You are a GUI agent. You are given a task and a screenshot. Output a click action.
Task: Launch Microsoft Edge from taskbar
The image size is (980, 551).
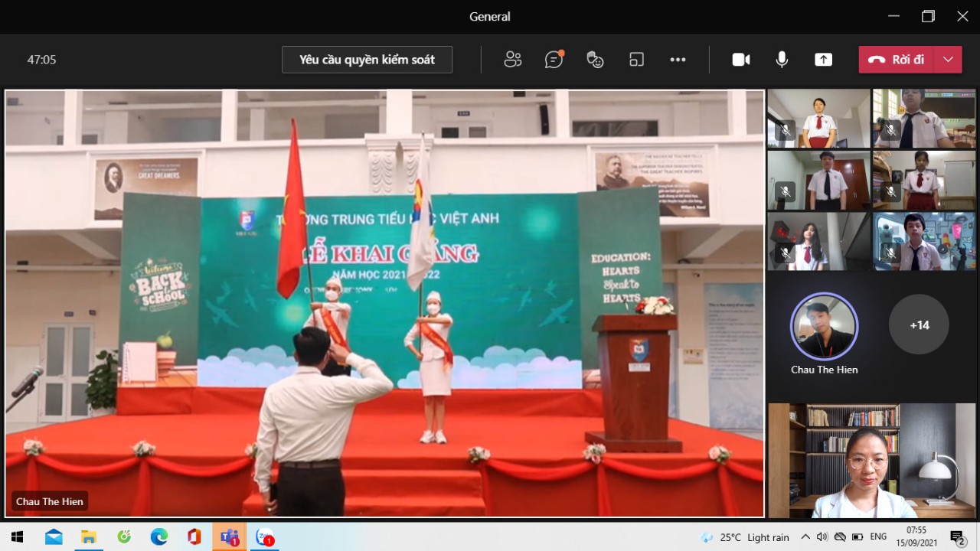click(159, 537)
